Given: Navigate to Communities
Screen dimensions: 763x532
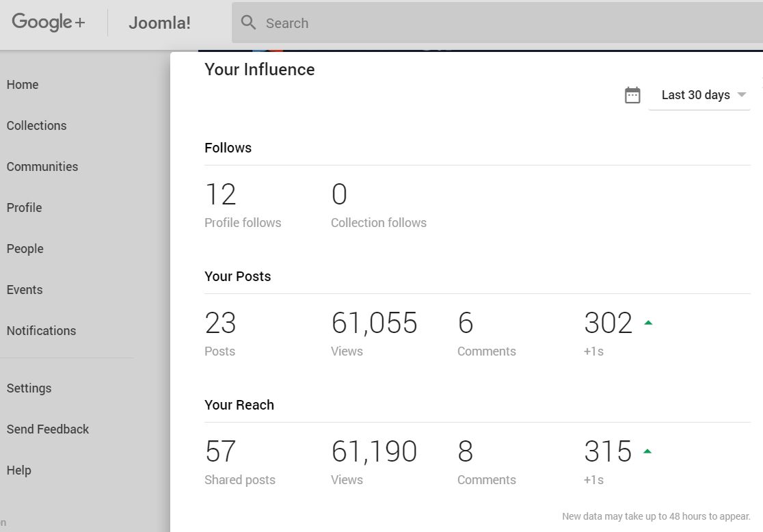Looking at the screenshot, I should click(42, 167).
